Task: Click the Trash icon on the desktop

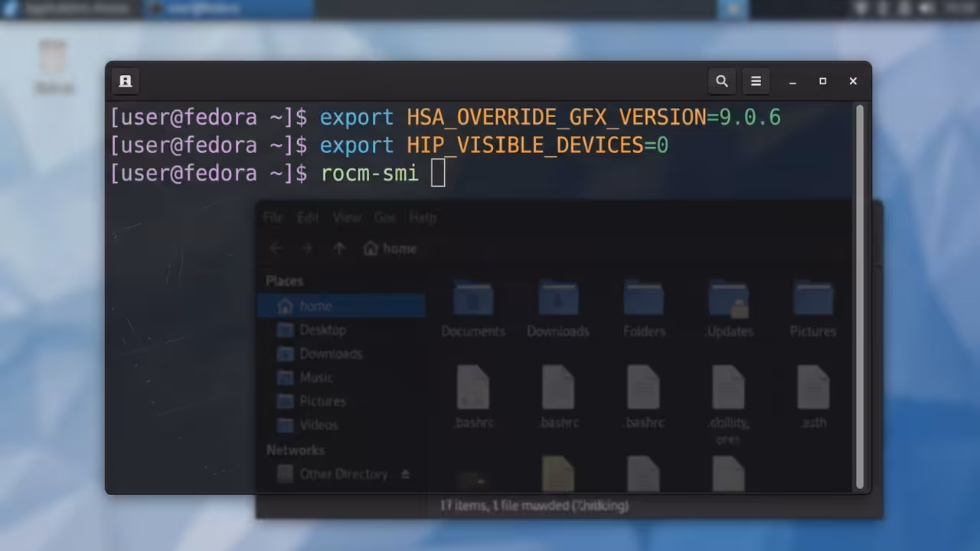Action: click(53, 58)
